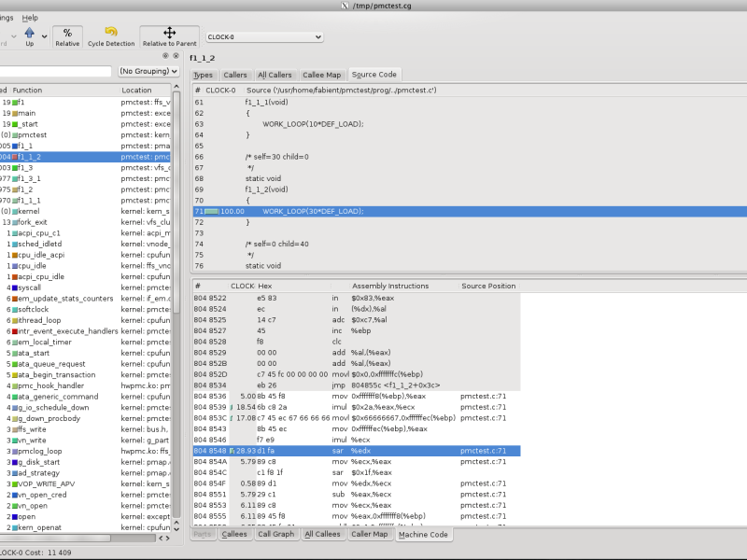Click the blue Up arrow icon

point(30,33)
